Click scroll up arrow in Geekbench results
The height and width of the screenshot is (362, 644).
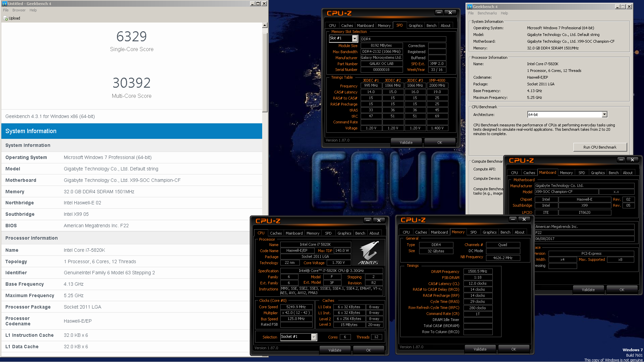[x=265, y=25]
